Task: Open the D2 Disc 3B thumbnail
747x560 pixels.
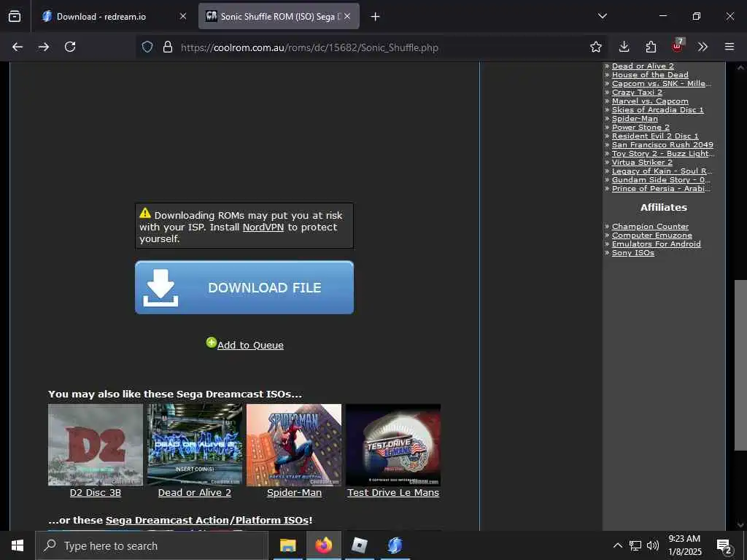Action: (x=96, y=445)
